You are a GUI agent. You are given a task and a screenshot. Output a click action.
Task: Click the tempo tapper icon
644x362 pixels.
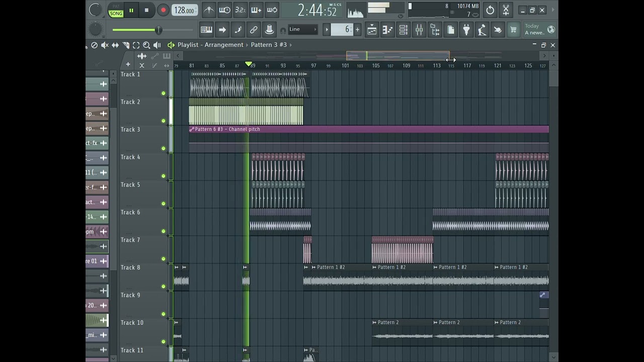coord(482,30)
